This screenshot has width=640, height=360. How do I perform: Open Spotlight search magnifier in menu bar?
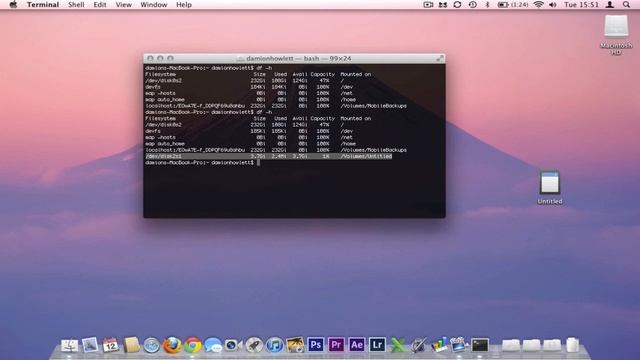pyautogui.click(x=626, y=4)
